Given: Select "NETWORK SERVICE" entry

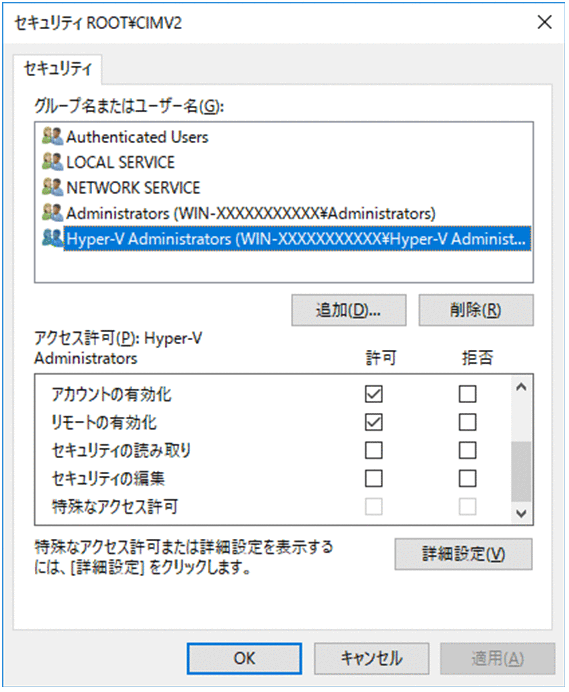Looking at the screenshot, I should click(x=133, y=188).
